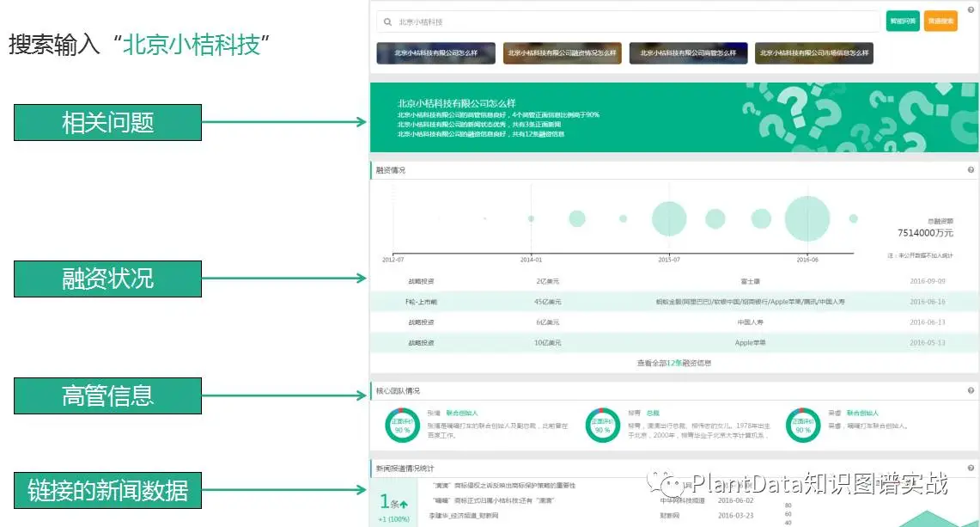Image resolution: width=980 pixels, height=527 pixels.
Task: Click investor cell Apple苹果
Action: 750,343
